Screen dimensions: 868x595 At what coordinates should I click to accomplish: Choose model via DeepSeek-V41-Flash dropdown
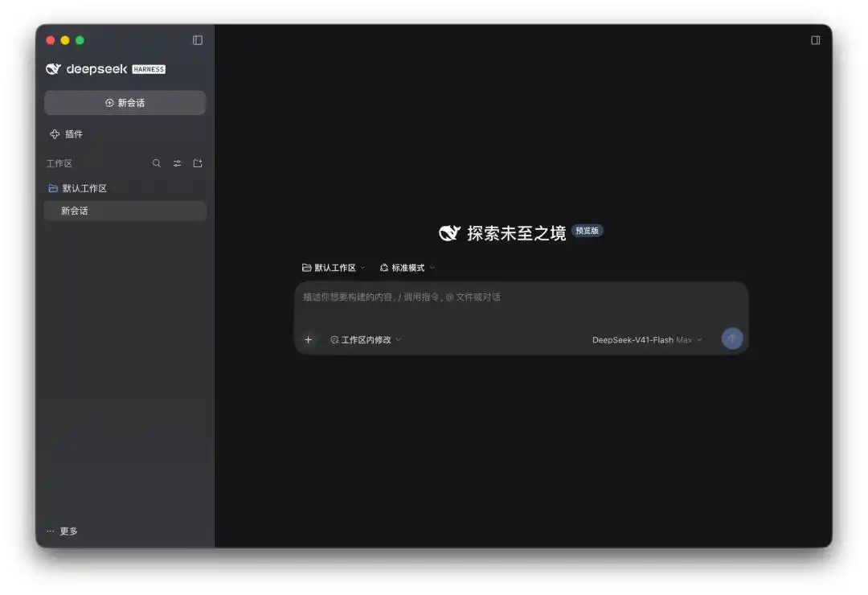pos(647,339)
